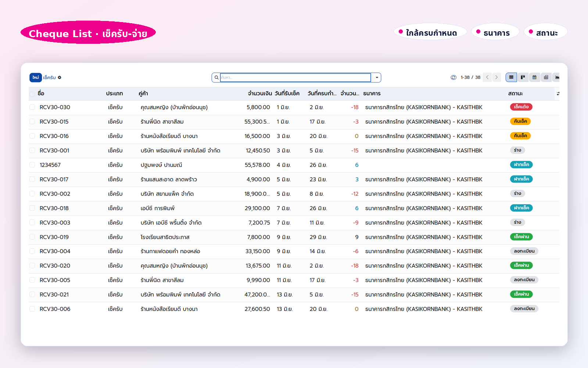Tick checkbox for RCV30-015
The width and height of the screenshot is (588, 368).
(32, 121)
